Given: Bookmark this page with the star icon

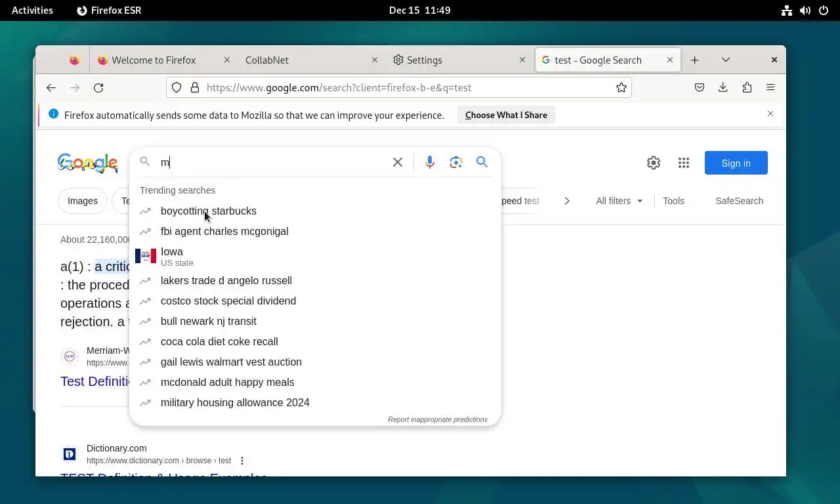Looking at the screenshot, I should point(621,87).
